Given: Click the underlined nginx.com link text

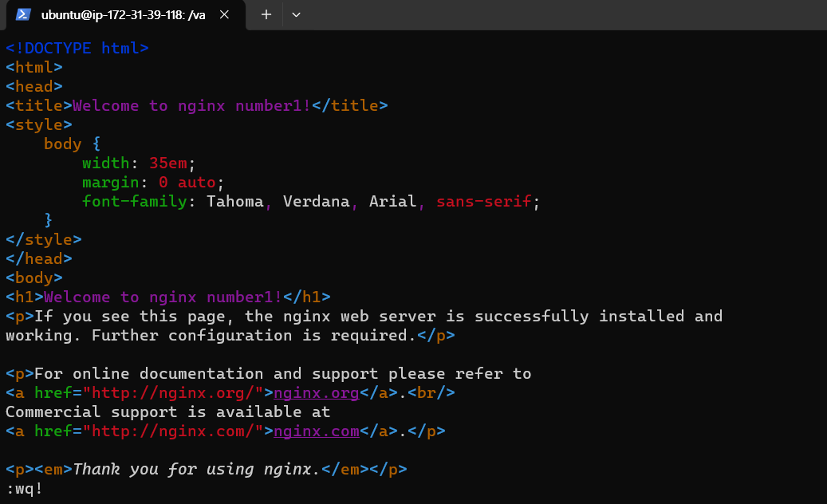Looking at the screenshot, I should point(316,431).
